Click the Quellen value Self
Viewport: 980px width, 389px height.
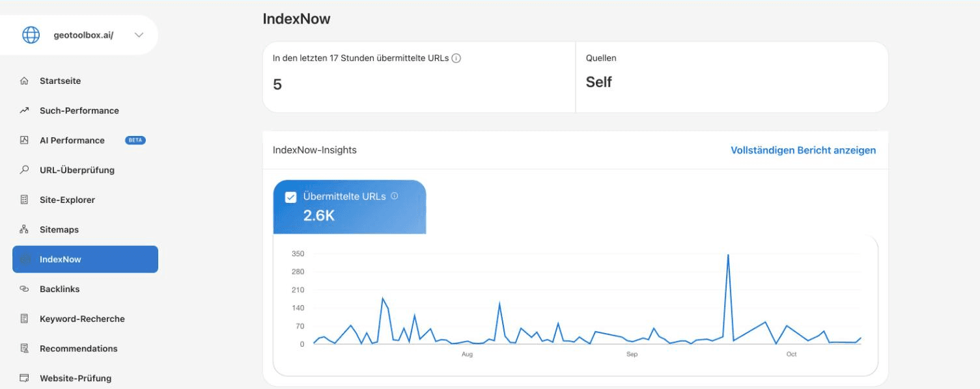point(598,82)
